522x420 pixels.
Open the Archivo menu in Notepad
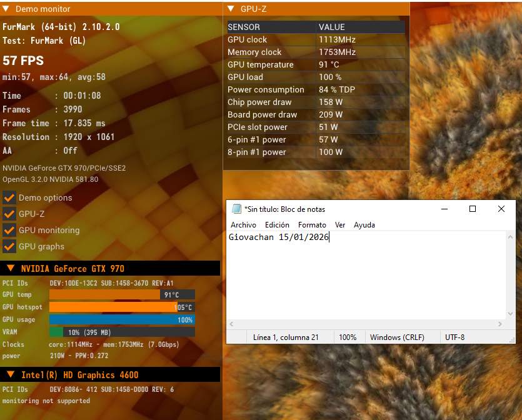[243, 225]
